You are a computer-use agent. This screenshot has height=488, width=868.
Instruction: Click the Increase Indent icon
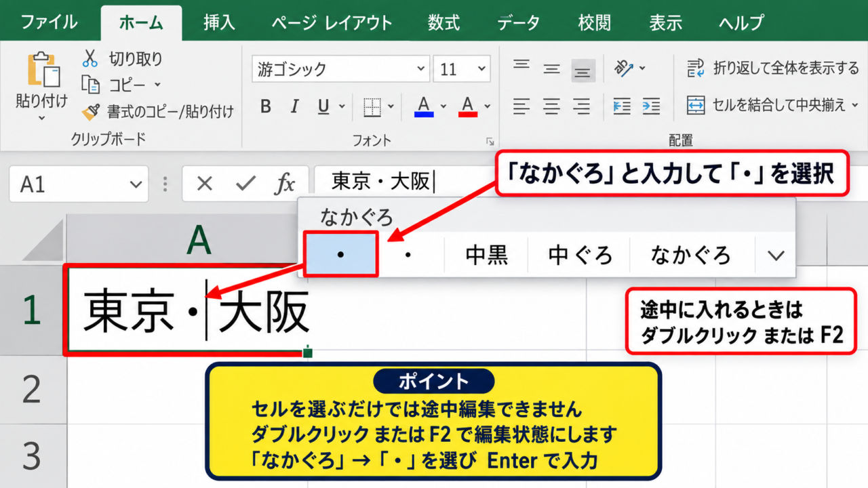click(x=651, y=106)
